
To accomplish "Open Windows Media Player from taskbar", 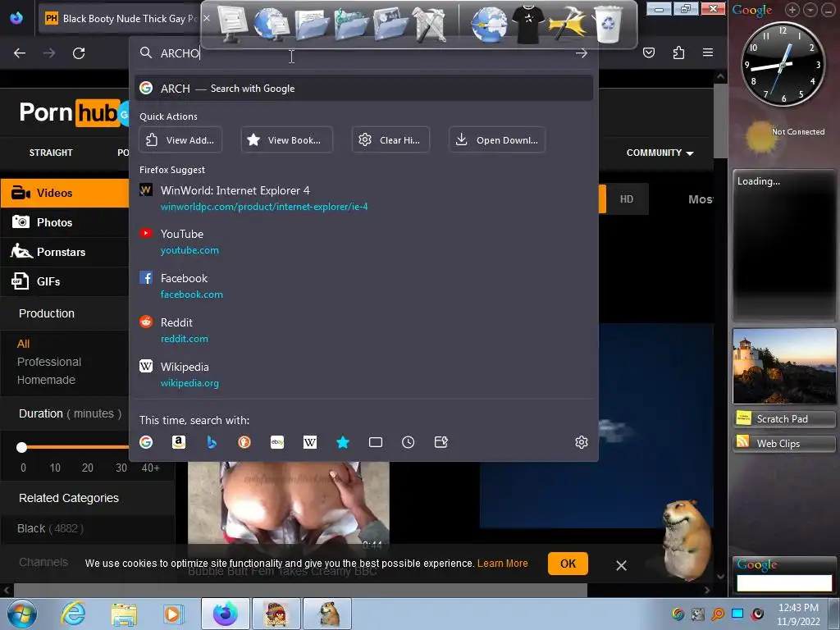I will (x=172, y=614).
